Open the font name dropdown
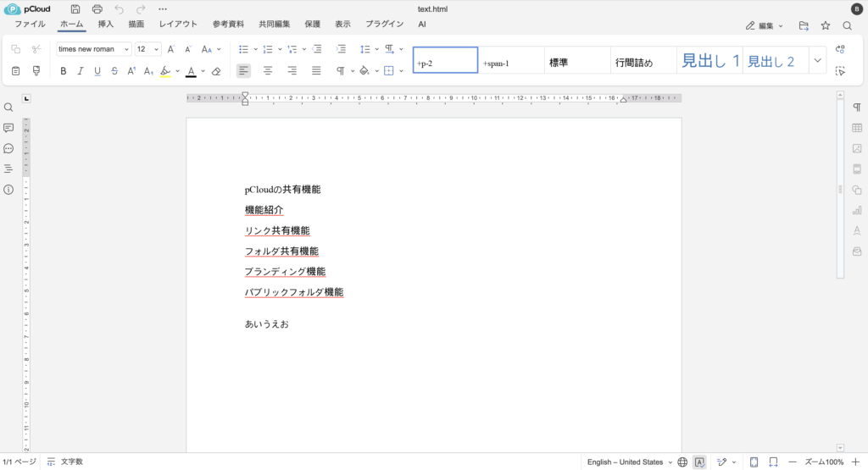This screenshot has height=470, width=868. pos(94,49)
